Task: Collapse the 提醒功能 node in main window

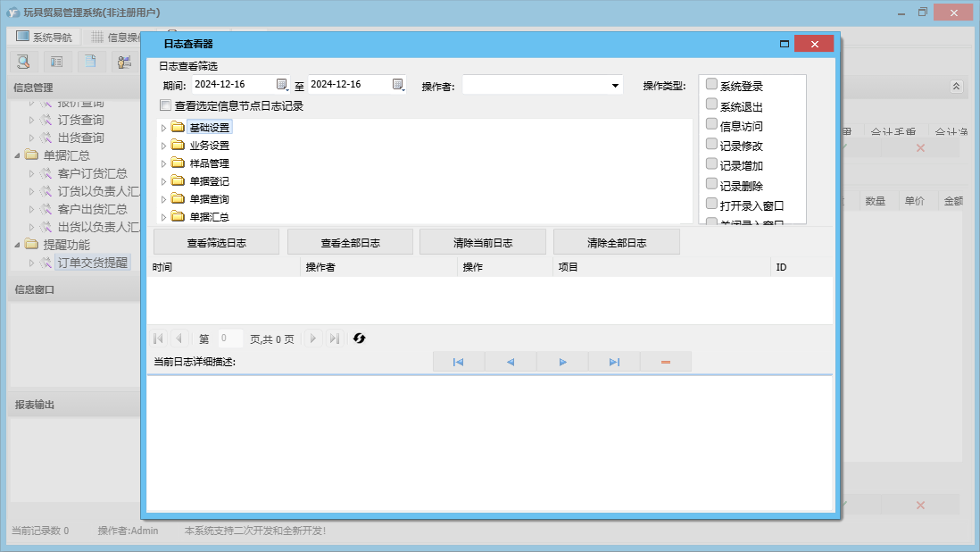Action: point(18,245)
